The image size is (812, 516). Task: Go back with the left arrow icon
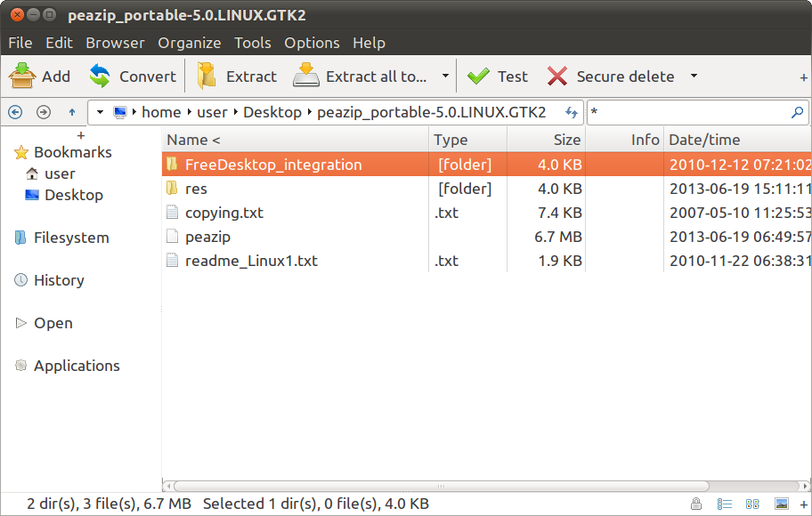[15, 112]
